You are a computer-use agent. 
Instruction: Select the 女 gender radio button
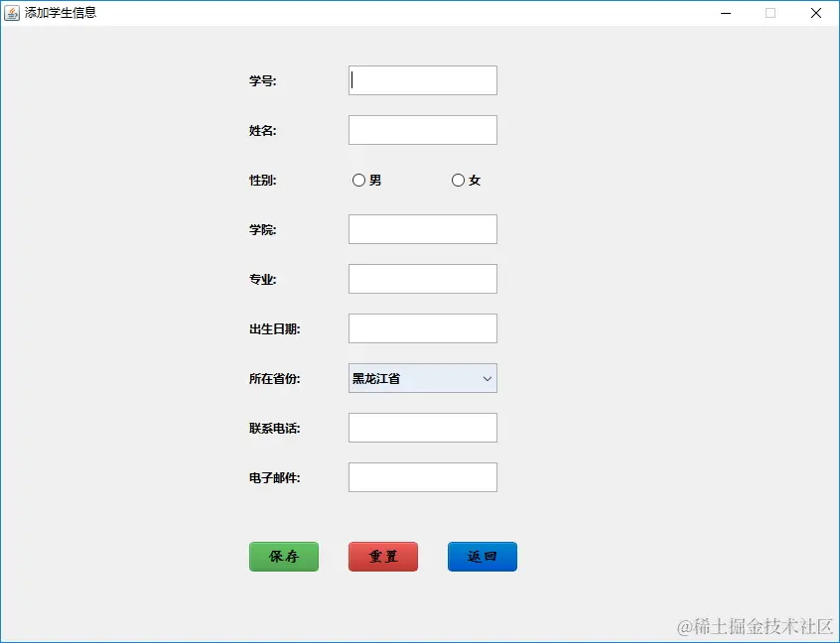tap(458, 180)
